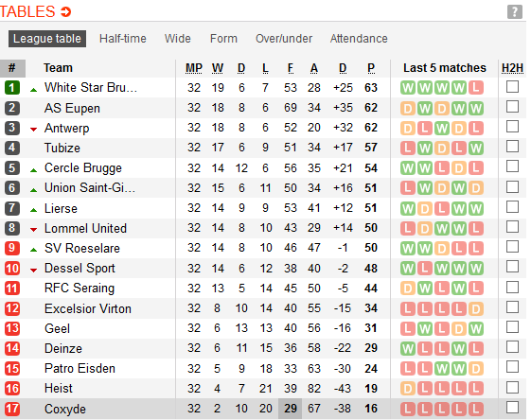
Task: Click the red arrow next to TABLES
Action: pyautogui.click(x=65, y=12)
